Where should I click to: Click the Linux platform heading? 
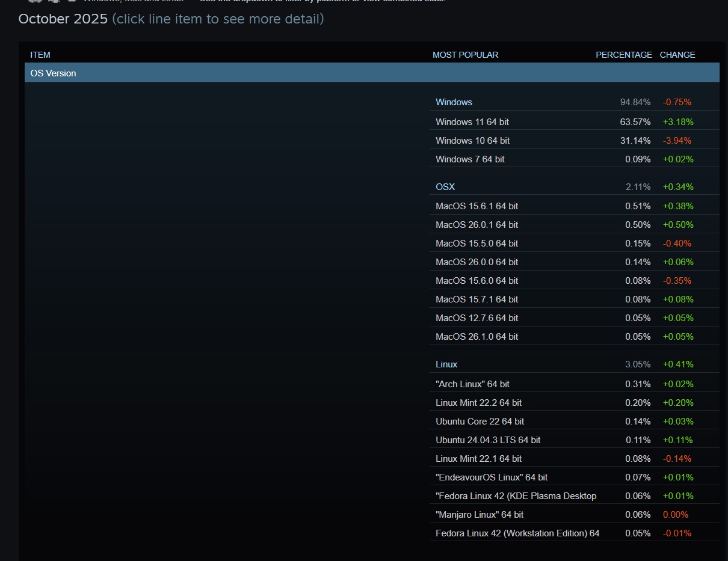(x=446, y=364)
